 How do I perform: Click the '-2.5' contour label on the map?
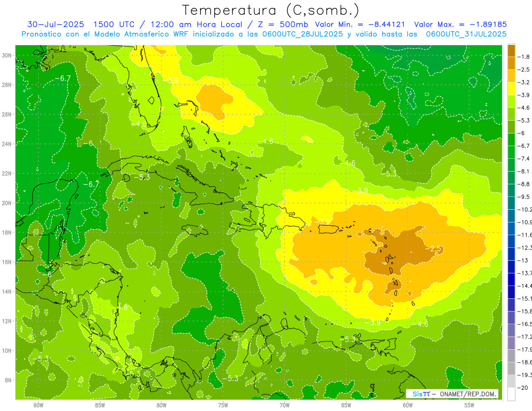[x=433, y=249]
